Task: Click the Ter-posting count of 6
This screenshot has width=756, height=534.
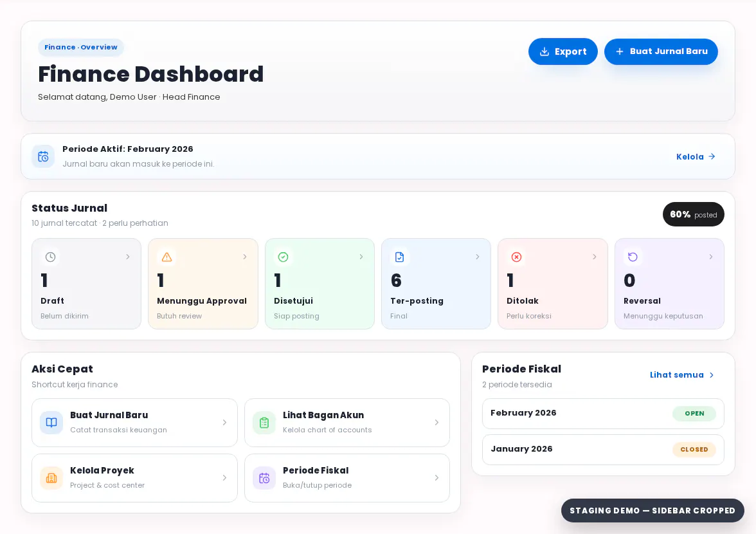Action: (x=396, y=281)
